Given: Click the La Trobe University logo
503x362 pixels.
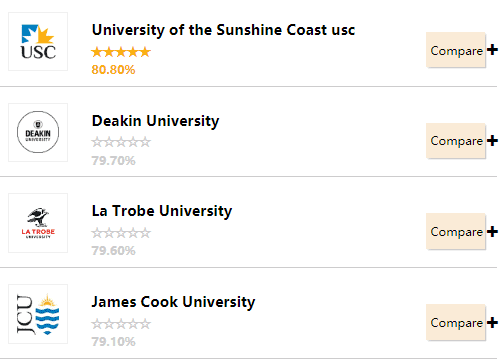Looking at the screenshot, I should pyautogui.click(x=38, y=223).
